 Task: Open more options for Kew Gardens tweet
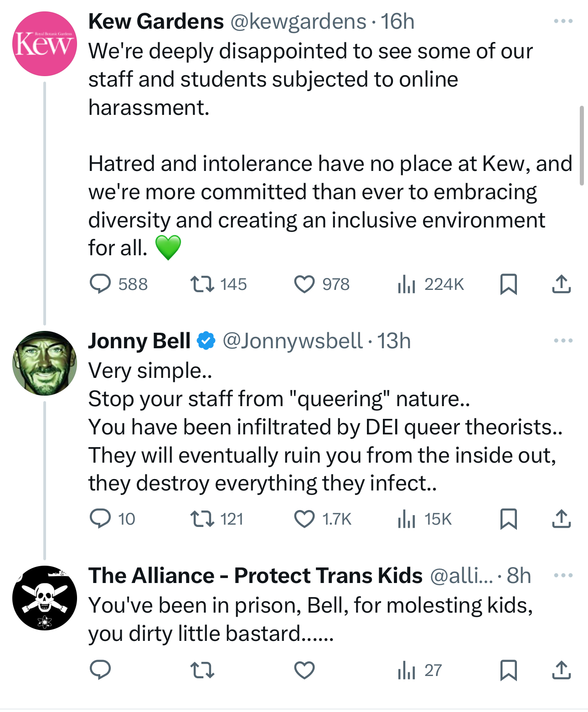pyautogui.click(x=563, y=21)
